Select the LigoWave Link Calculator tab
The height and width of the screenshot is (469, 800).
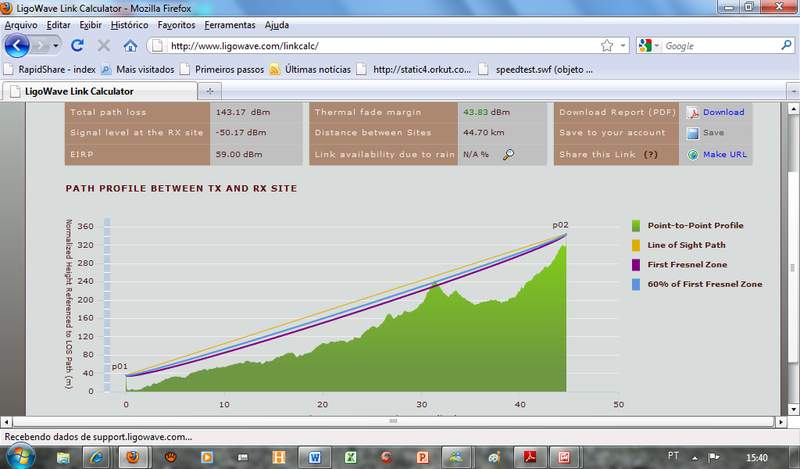coord(100,91)
